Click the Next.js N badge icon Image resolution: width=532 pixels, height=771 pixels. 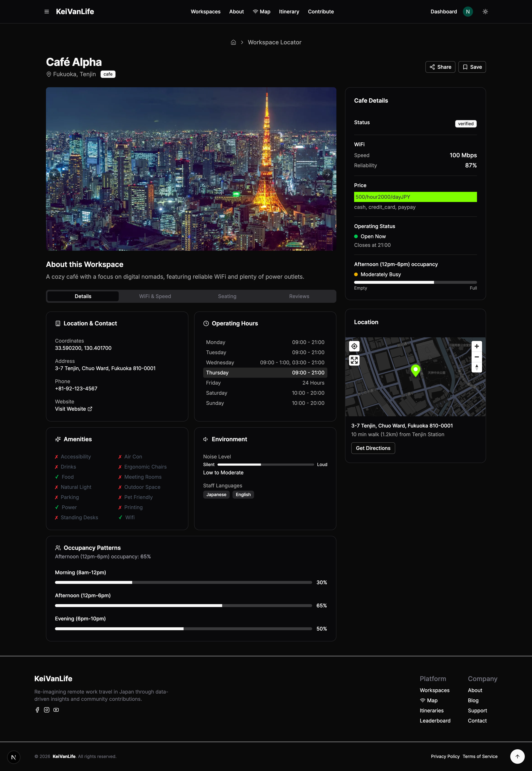click(14, 757)
